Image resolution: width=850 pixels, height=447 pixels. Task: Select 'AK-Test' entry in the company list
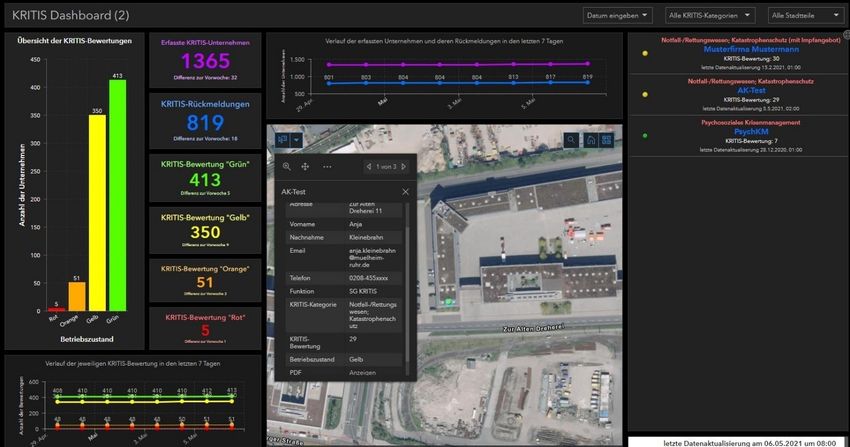click(751, 90)
